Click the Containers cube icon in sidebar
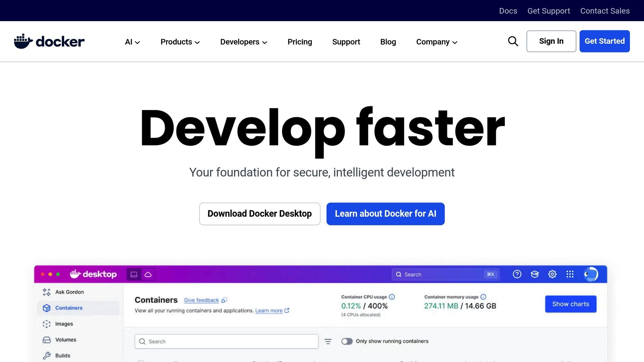The image size is (644, 362). pyautogui.click(x=47, y=308)
